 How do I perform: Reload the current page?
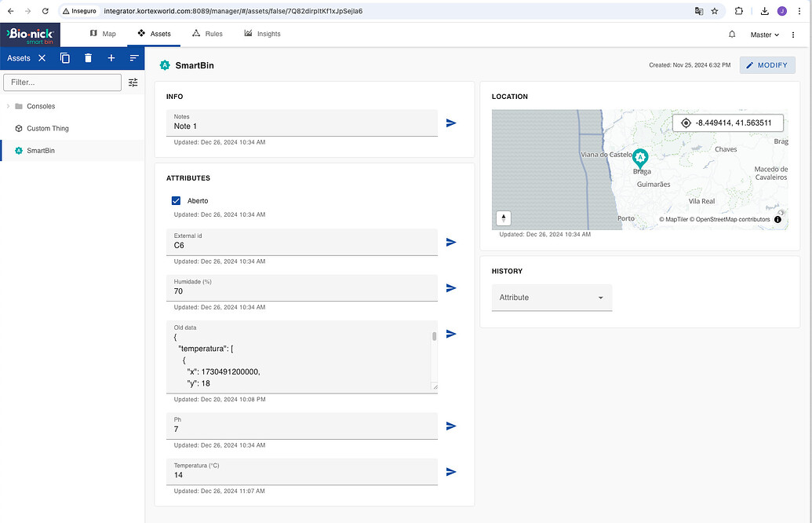click(x=45, y=11)
